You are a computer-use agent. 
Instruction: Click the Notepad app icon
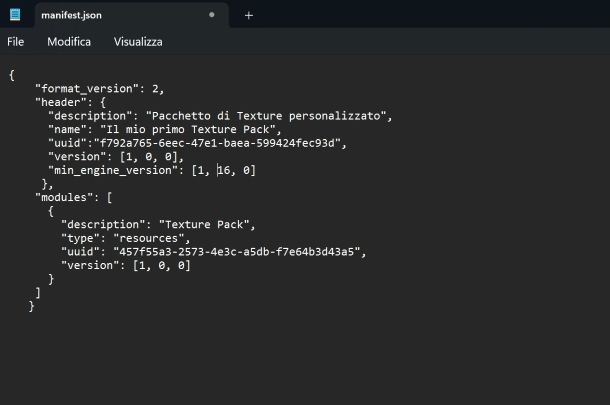(15, 15)
